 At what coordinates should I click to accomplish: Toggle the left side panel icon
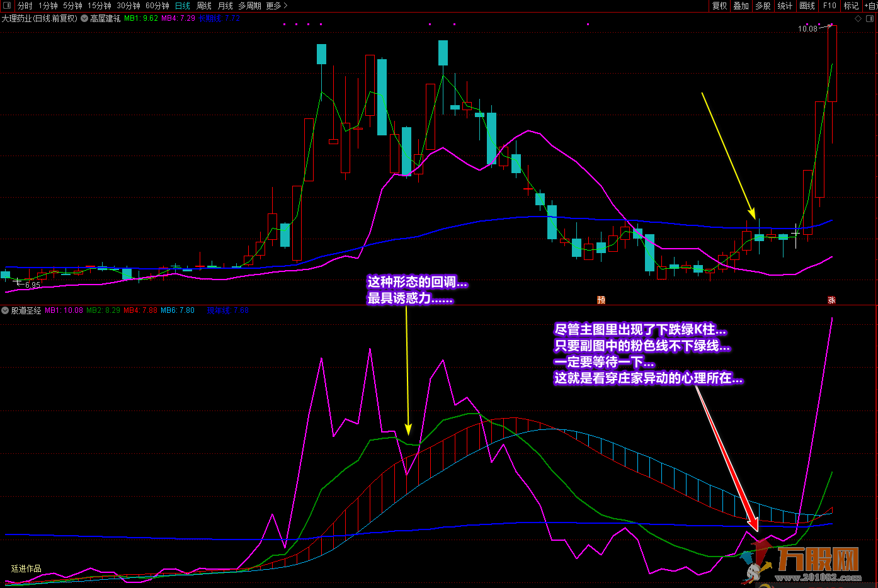(7, 6)
